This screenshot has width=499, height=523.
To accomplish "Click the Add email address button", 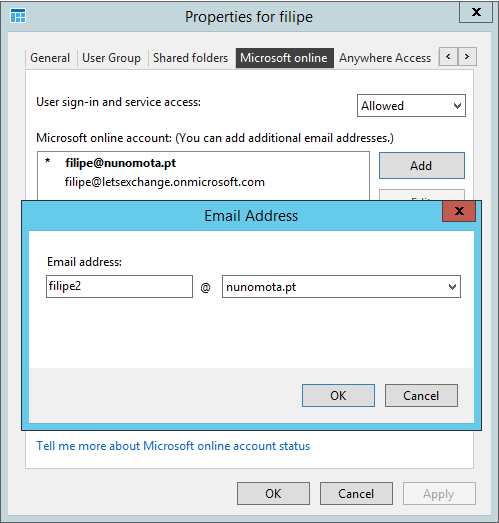I will [422, 166].
